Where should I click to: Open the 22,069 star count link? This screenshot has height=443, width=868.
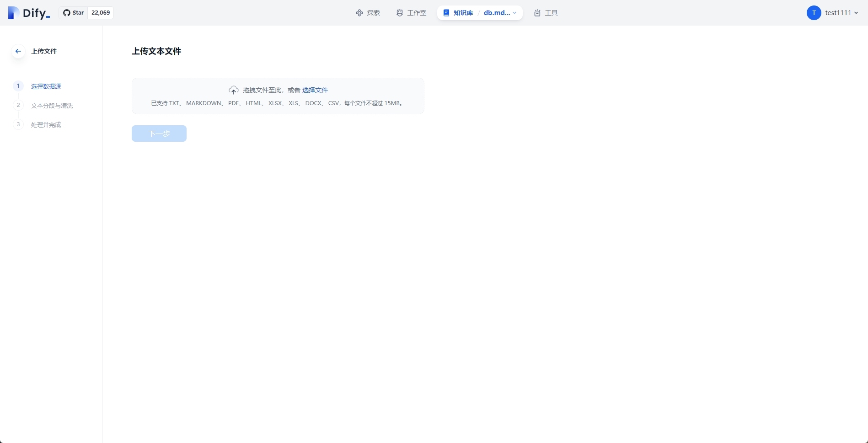point(101,13)
